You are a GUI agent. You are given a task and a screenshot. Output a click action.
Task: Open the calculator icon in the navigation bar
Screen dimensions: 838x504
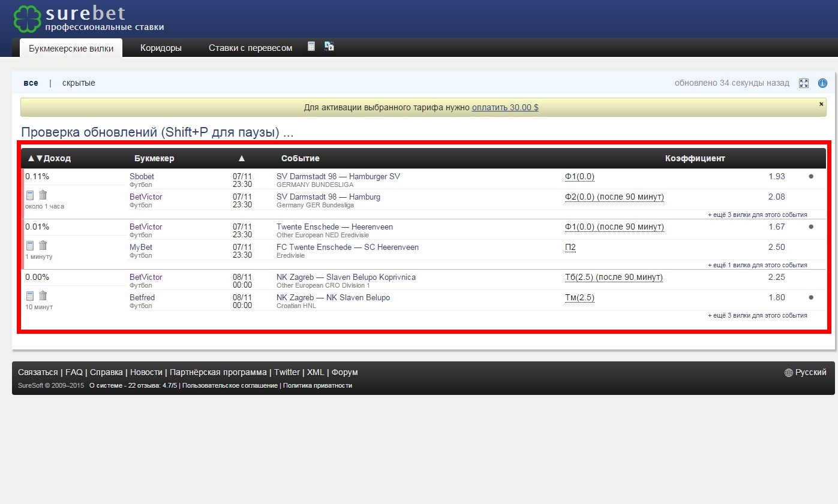coord(311,46)
